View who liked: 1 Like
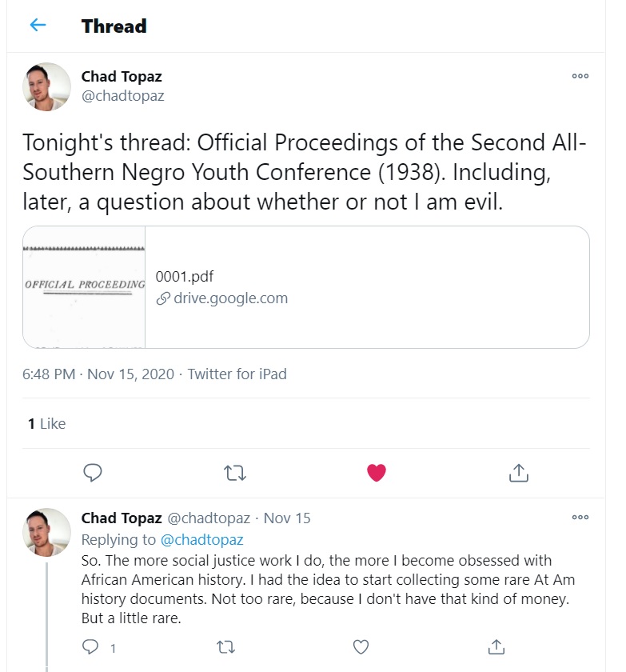This screenshot has width=626, height=672. pos(47,423)
